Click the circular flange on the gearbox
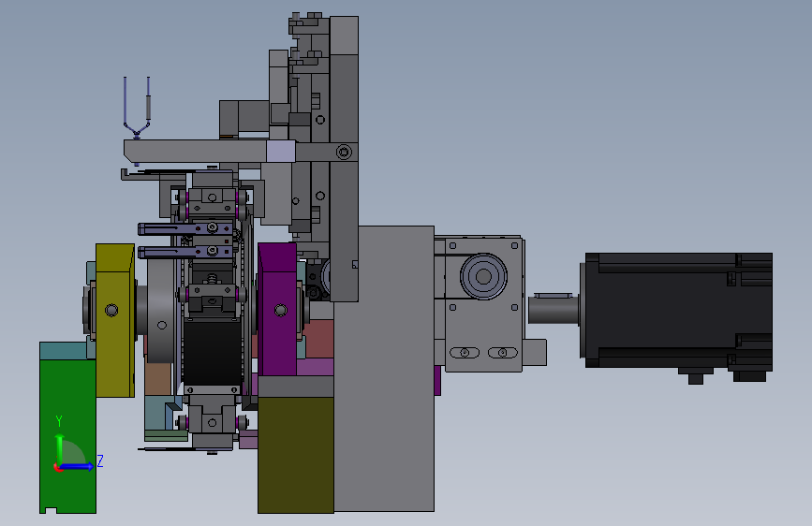Screen dimensions: 812x526 click(483, 276)
